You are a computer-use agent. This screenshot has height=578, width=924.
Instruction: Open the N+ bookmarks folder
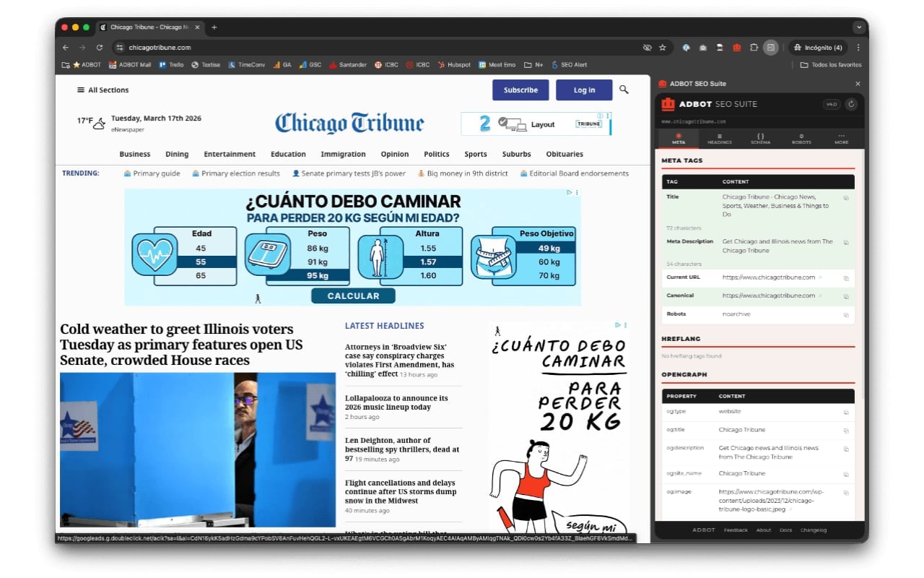coord(533,65)
